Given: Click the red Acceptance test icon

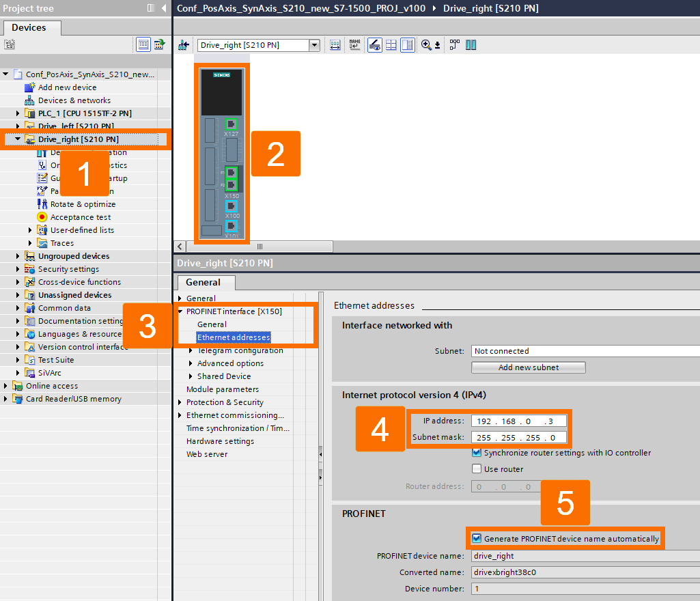Looking at the screenshot, I should click(42, 217).
